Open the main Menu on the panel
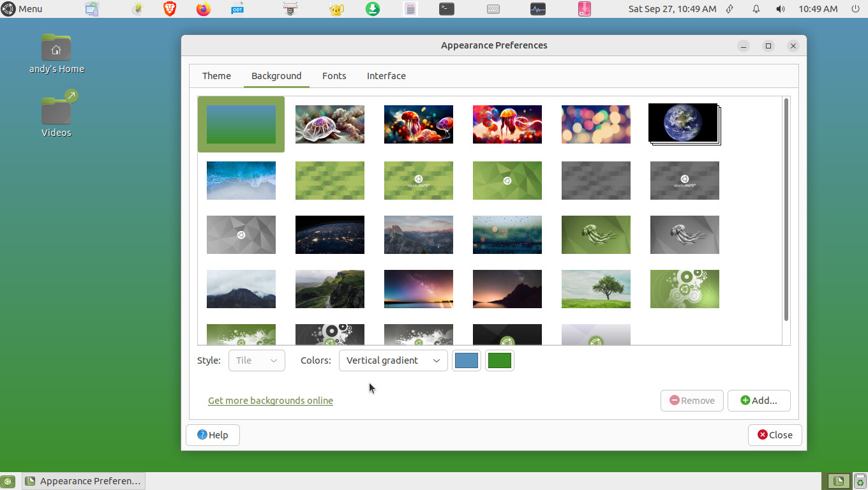 click(22, 9)
